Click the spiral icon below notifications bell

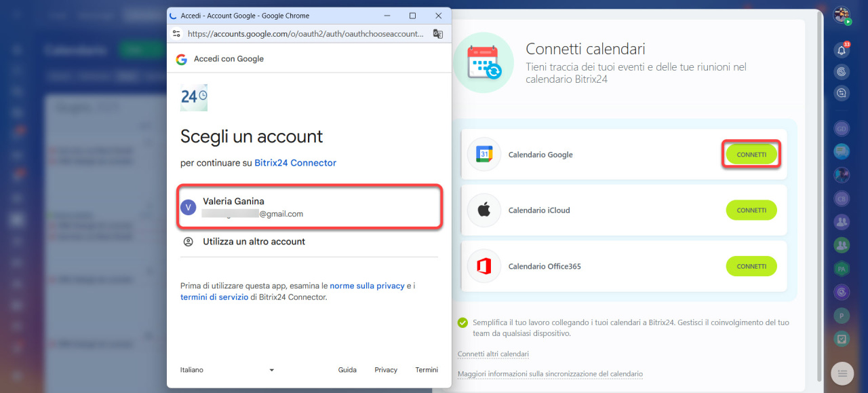[842, 71]
